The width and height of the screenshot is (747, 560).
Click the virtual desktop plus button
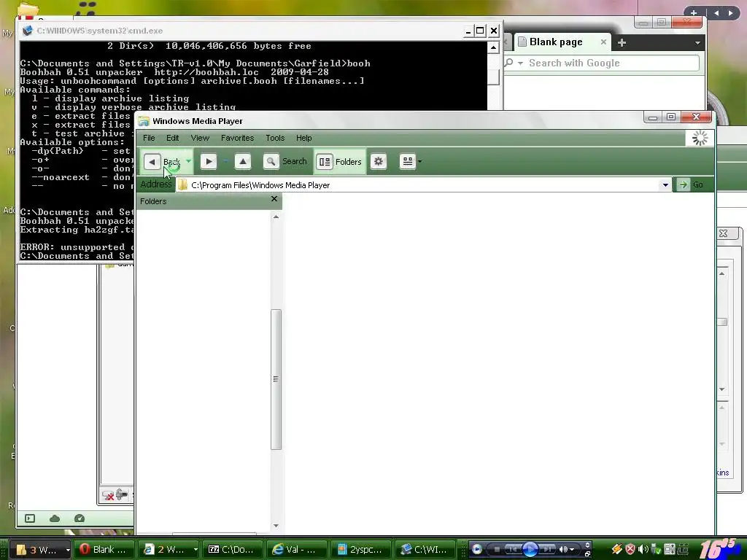point(694,13)
